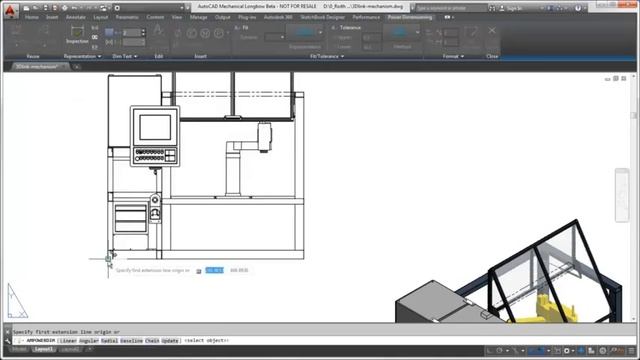Click the viewport restore control icon

[616, 78]
